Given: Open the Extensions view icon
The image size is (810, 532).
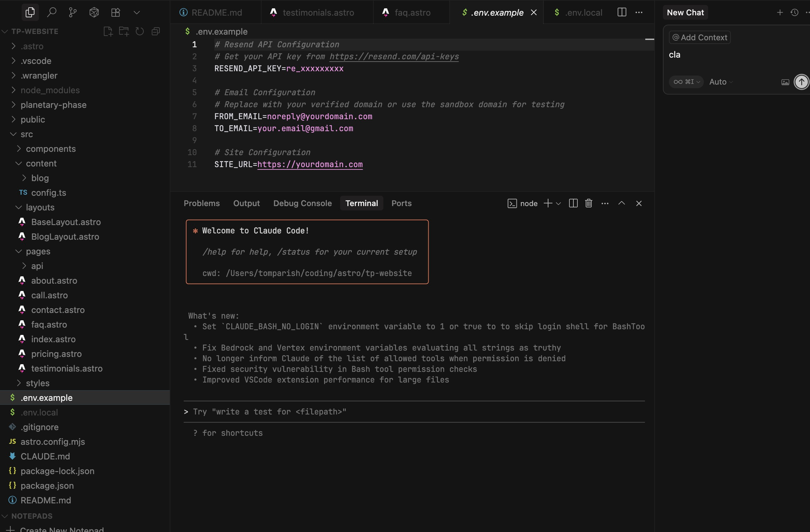Looking at the screenshot, I should pos(115,13).
